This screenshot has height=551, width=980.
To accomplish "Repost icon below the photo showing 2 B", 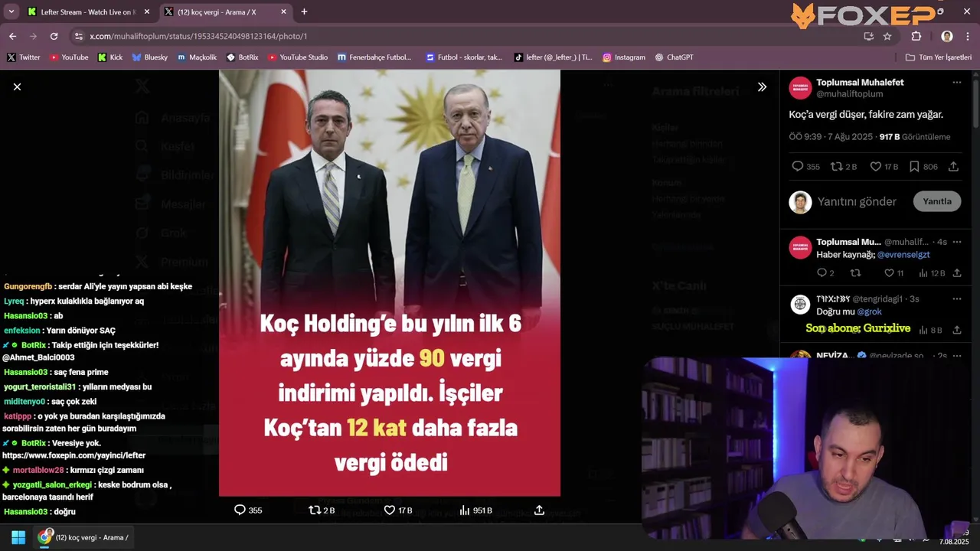I will pos(314,510).
